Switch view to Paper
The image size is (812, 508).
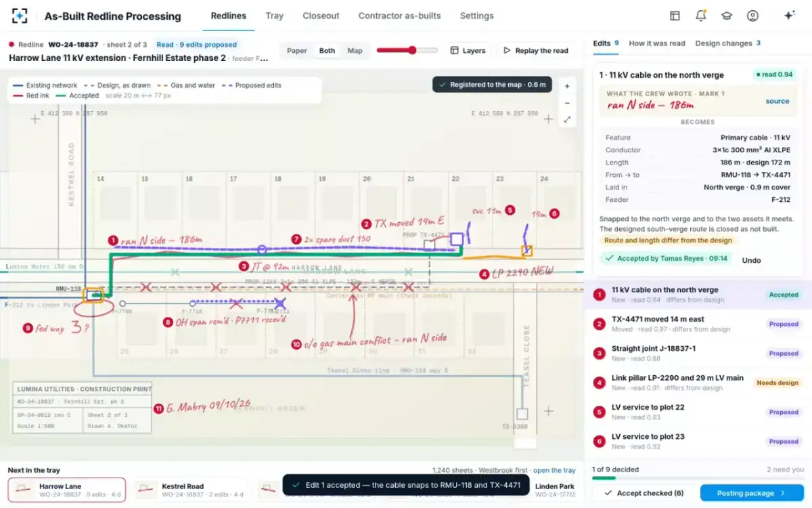tap(296, 51)
